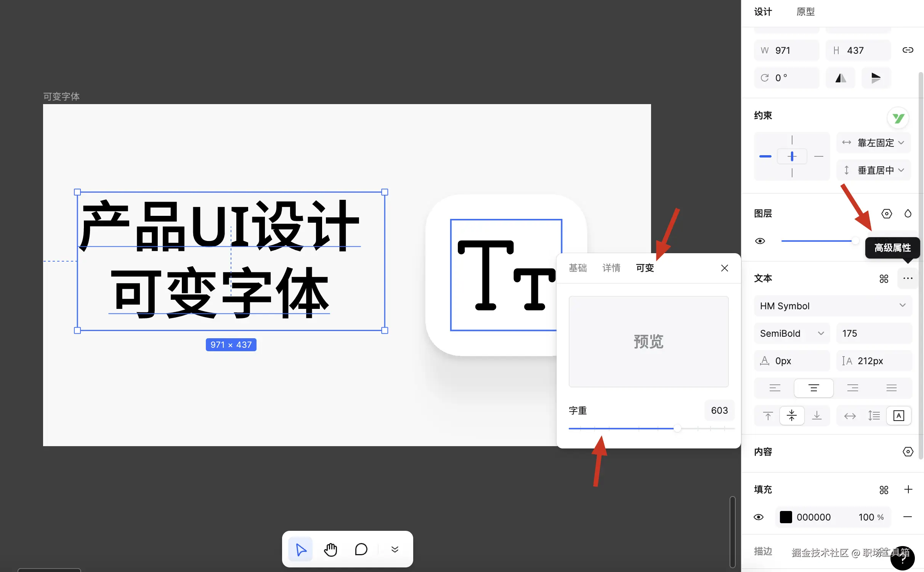This screenshot has height=572, width=924.
Task: Open the HM Symbol font dropdown
Action: click(x=833, y=306)
